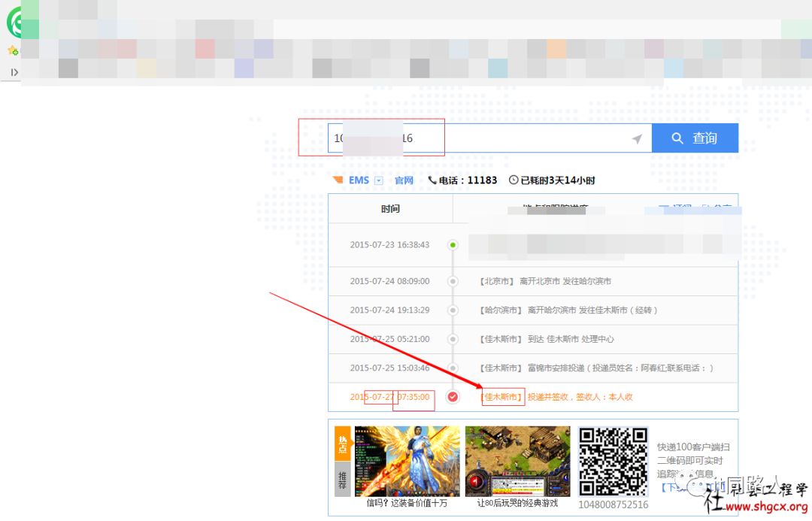Click the clock icon beside 已耗时3天14小时
812x521 pixels.
coord(514,180)
